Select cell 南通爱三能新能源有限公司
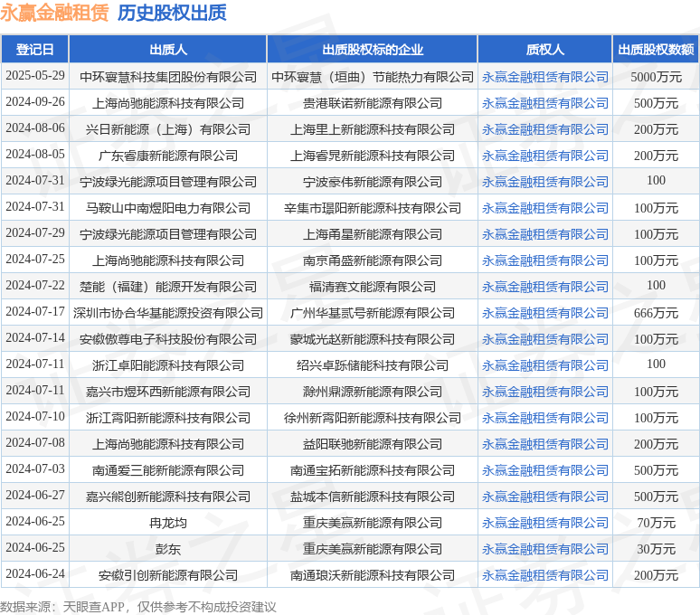This screenshot has width=700, height=615. point(168,470)
